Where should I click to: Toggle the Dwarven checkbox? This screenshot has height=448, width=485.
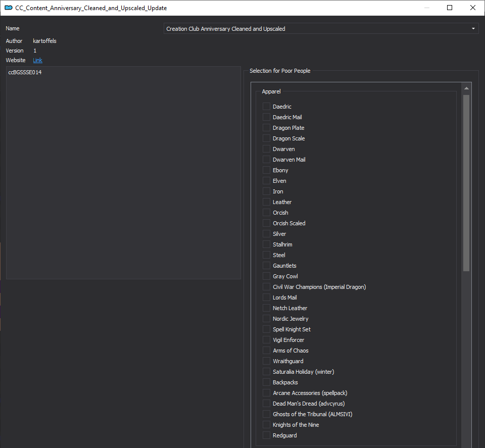pos(266,148)
